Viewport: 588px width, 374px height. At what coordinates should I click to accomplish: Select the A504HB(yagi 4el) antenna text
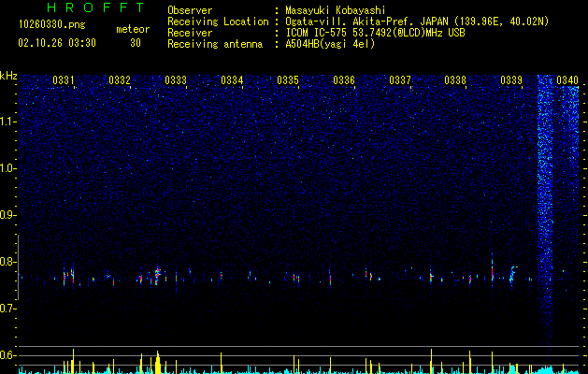pos(330,44)
